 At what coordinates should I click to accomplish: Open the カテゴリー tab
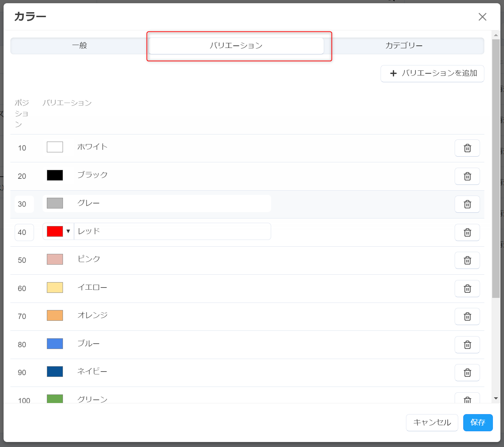[x=403, y=46]
